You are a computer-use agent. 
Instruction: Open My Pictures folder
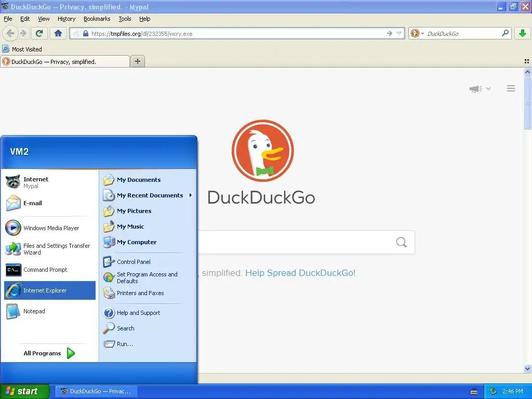[x=148, y=211]
